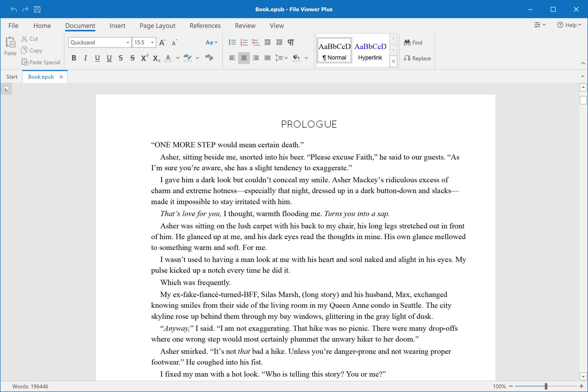588x392 pixels.
Task: Click the Increase Indent icon
Action: pos(279,42)
